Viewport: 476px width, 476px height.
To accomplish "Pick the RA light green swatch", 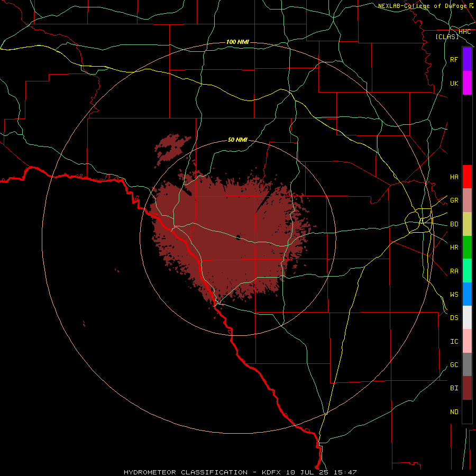I will coord(467,271).
